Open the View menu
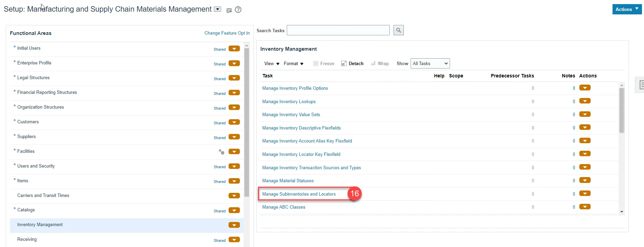Image resolution: width=644 pixels, height=247 pixels. pos(272,63)
